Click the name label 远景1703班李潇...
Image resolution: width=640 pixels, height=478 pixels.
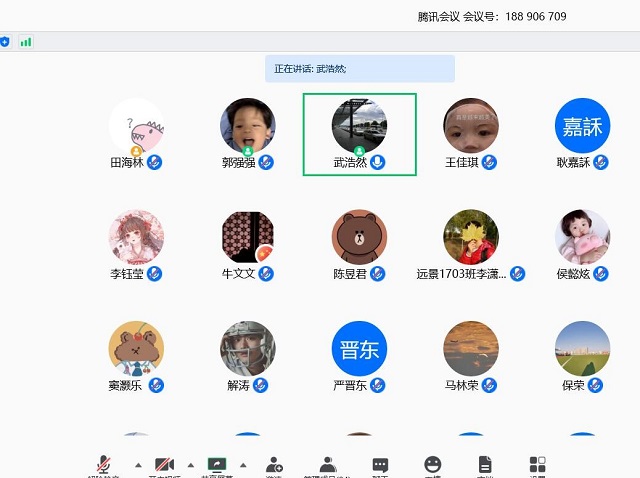(461, 274)
